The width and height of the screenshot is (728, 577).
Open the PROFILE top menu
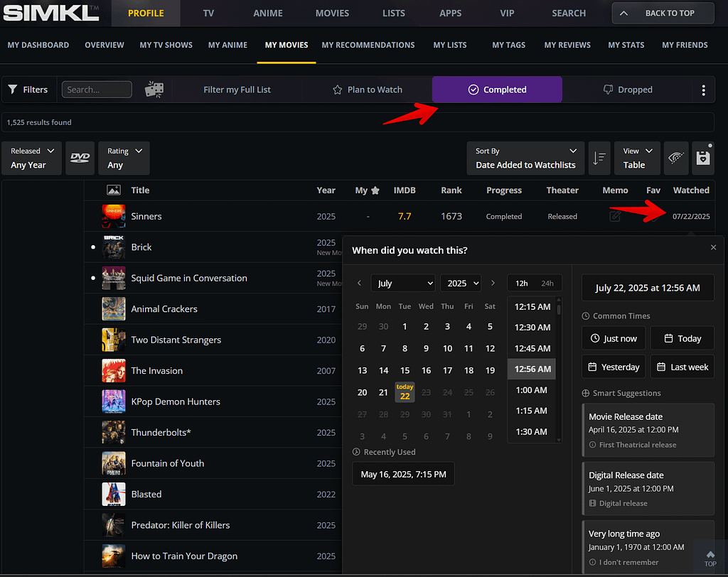pos(146,13)
